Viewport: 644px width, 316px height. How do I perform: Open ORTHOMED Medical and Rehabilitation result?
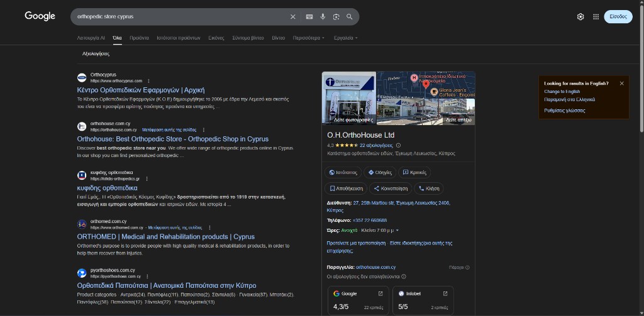(x=166, y=237)
